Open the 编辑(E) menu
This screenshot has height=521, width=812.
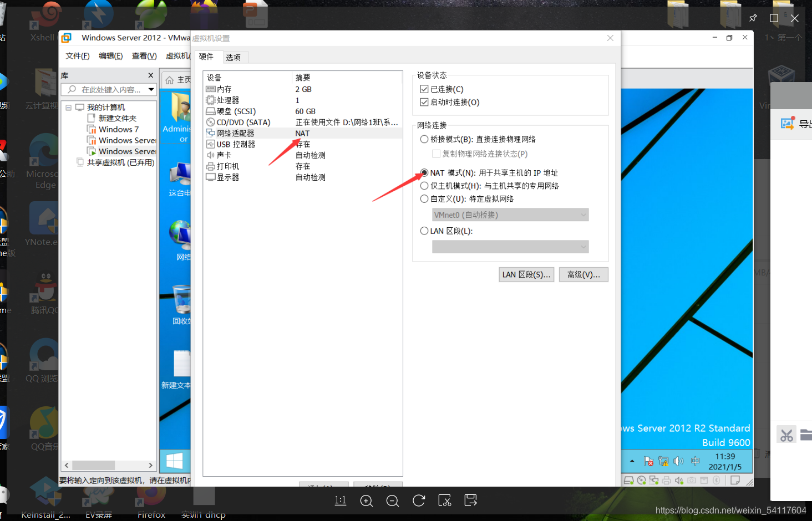[x=111, y=56]
